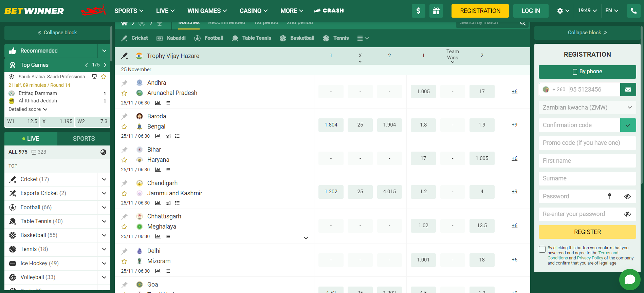644x293 pixels.
Task: Expand Detailed score for Ettifaq match
Action: tap(28, 109)
